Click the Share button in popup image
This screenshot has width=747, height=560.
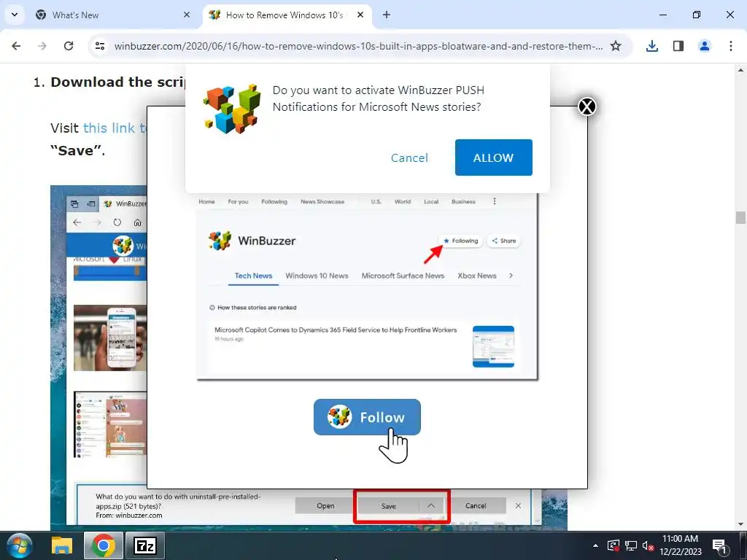coord(503,241)
